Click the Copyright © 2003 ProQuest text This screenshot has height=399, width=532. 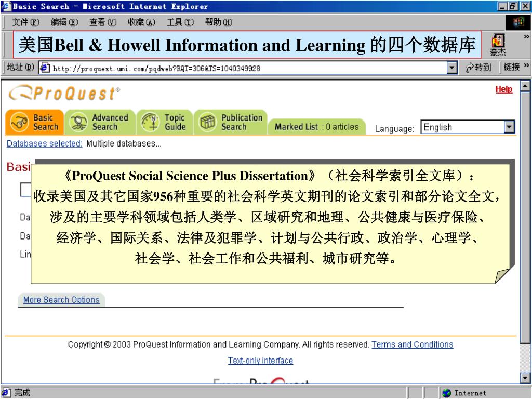click(219, 344)
